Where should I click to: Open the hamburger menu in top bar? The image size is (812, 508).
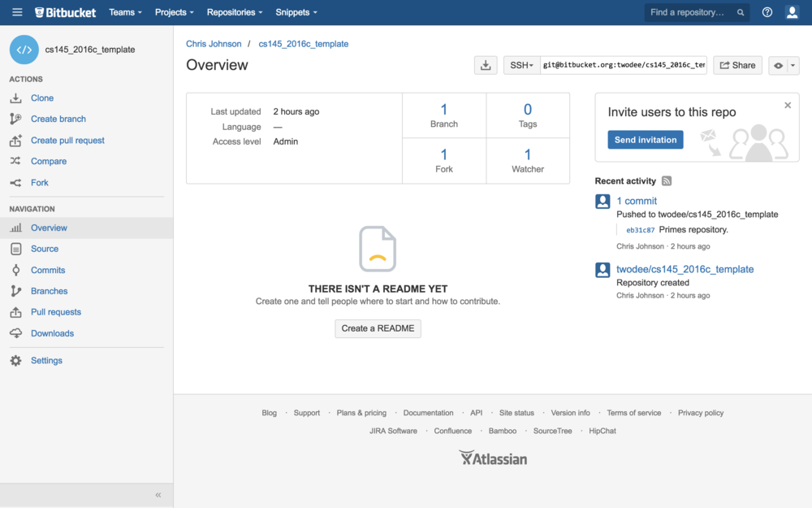(17, 12)
